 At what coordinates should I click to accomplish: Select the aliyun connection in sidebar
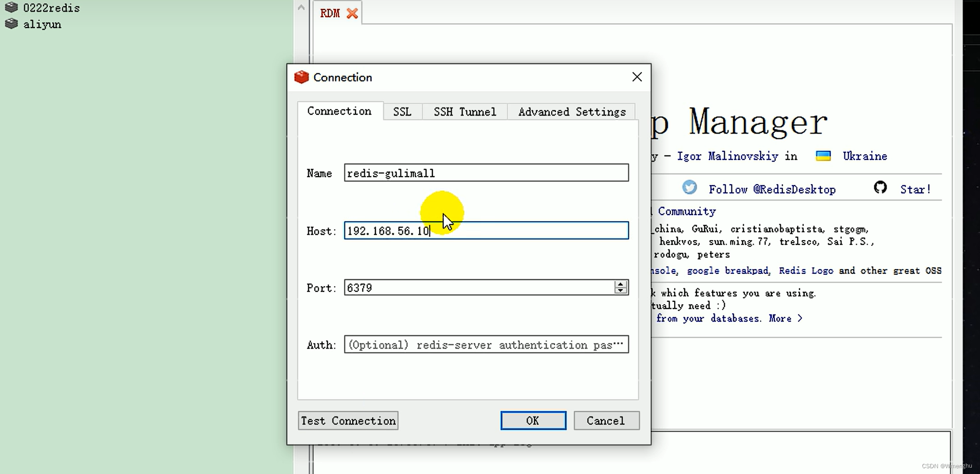42,24
